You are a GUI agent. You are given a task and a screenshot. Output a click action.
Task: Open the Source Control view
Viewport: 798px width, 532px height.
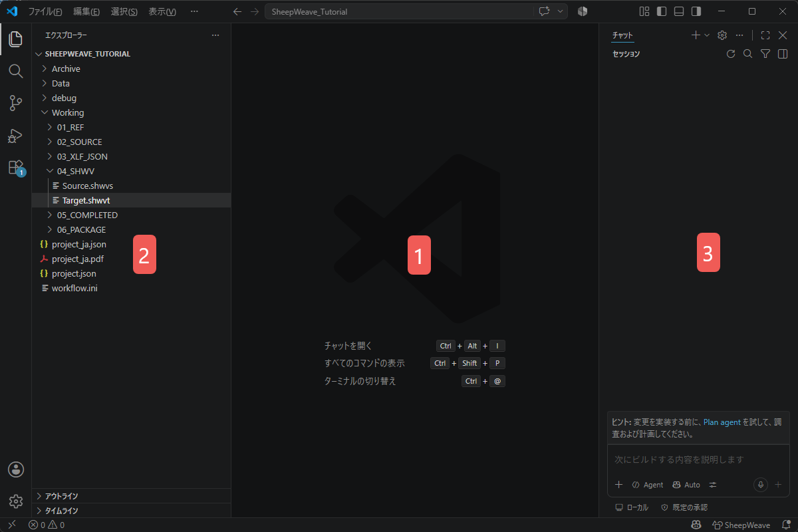(16, 103)
